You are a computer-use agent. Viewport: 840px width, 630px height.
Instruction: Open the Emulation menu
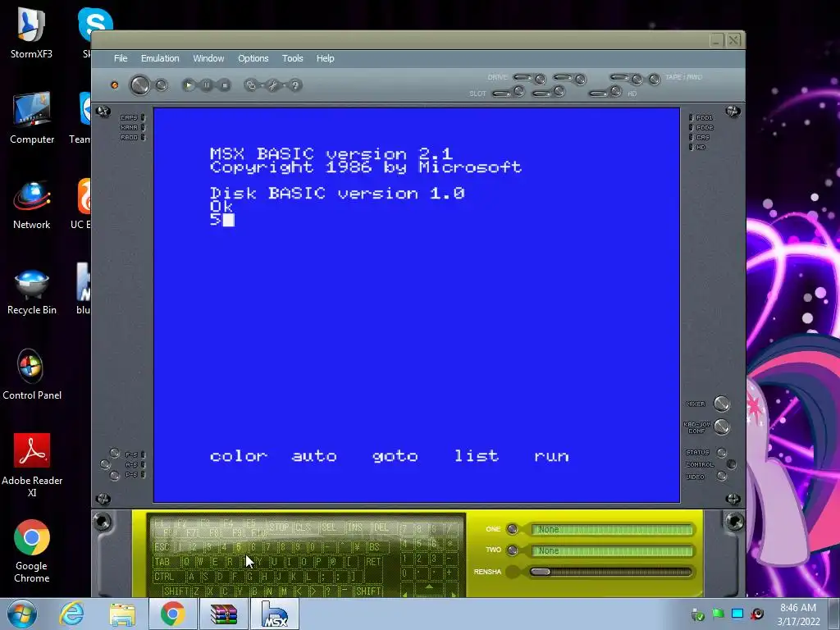point(160,58)
